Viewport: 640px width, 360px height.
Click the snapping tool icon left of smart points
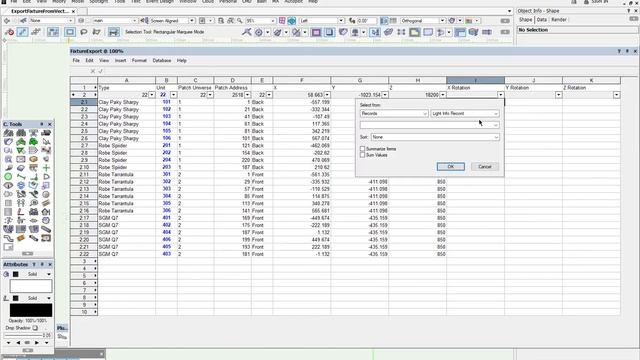247,32
